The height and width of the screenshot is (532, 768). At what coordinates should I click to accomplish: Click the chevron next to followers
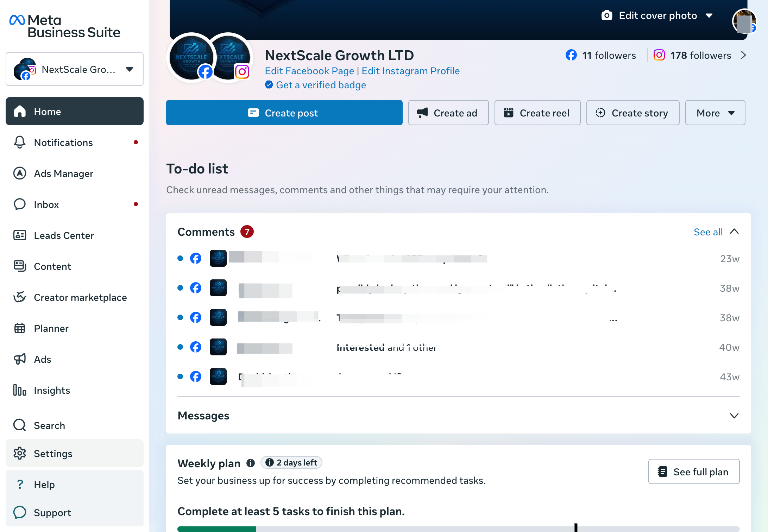(743, 55)
